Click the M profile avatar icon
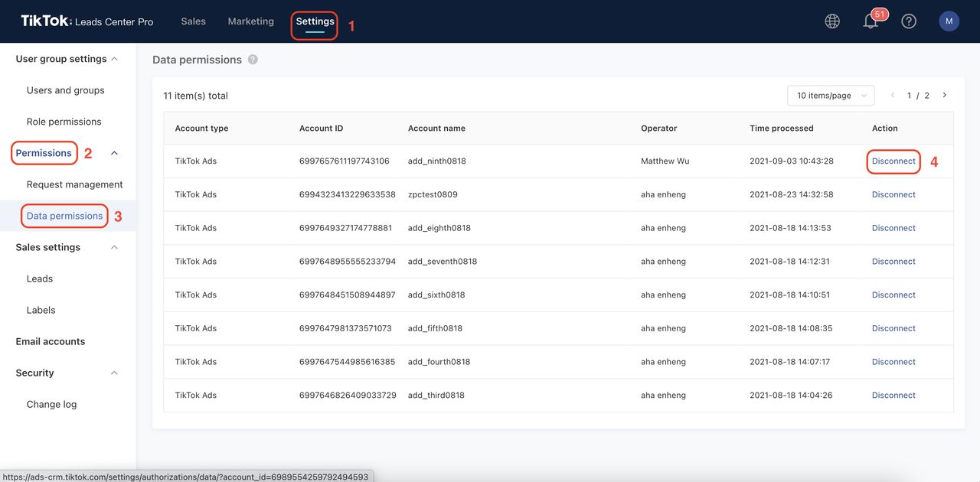The width and height of the screenshot is (980, 482). pos(949,21)
